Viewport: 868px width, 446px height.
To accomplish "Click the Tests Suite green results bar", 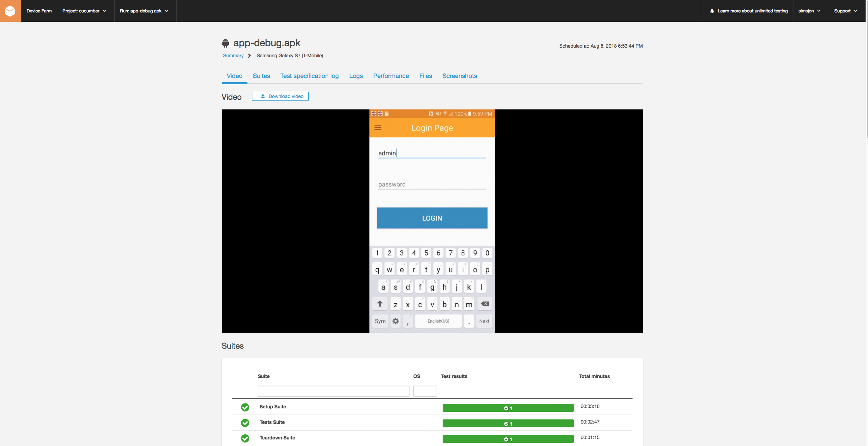I will [x=508, y=424].
